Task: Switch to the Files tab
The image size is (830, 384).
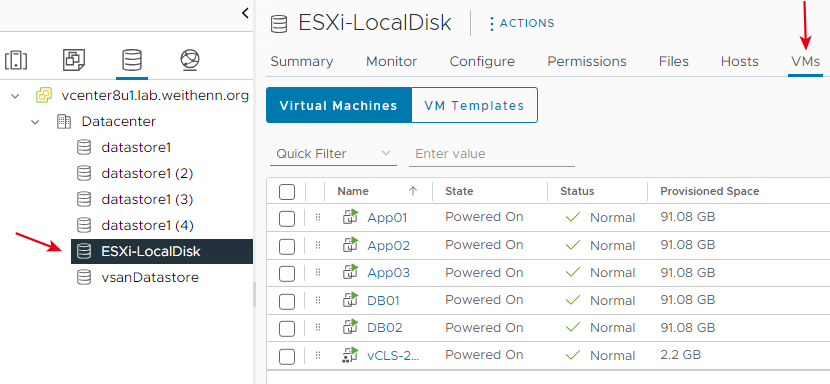Action: tap(674, 61)
